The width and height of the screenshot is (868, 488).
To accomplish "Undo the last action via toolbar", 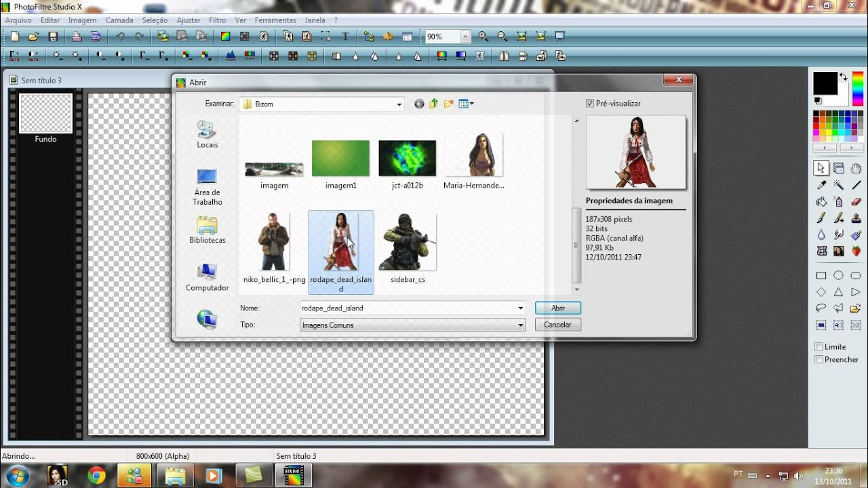I will (120, 37).
